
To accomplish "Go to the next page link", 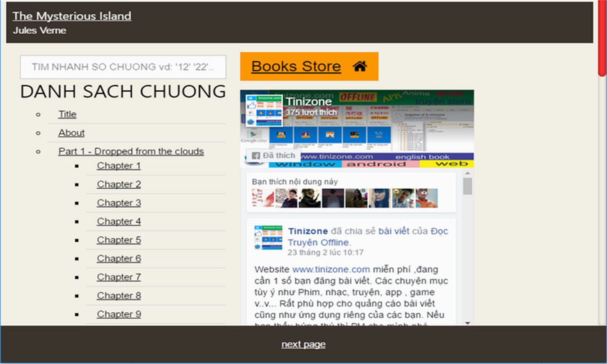I will coord(303,344).
